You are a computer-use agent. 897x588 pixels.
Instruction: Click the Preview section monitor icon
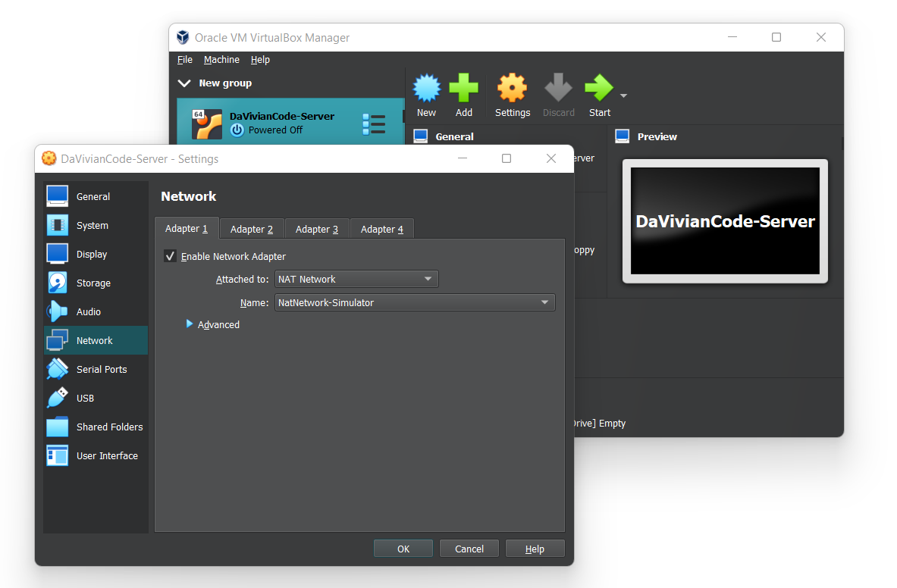click(622, 136)
